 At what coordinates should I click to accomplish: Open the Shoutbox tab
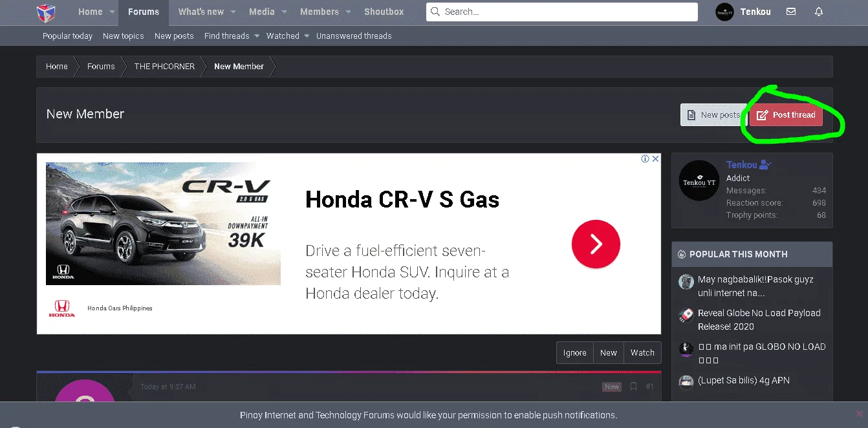[384, 12]
